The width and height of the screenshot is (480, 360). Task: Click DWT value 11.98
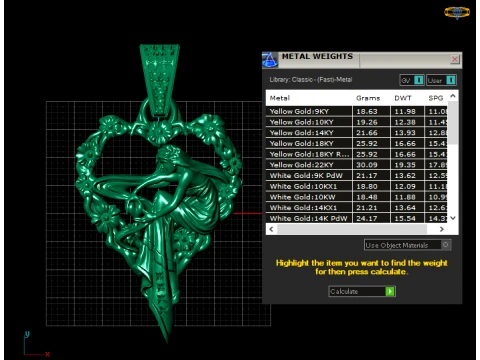click(405, 111)
